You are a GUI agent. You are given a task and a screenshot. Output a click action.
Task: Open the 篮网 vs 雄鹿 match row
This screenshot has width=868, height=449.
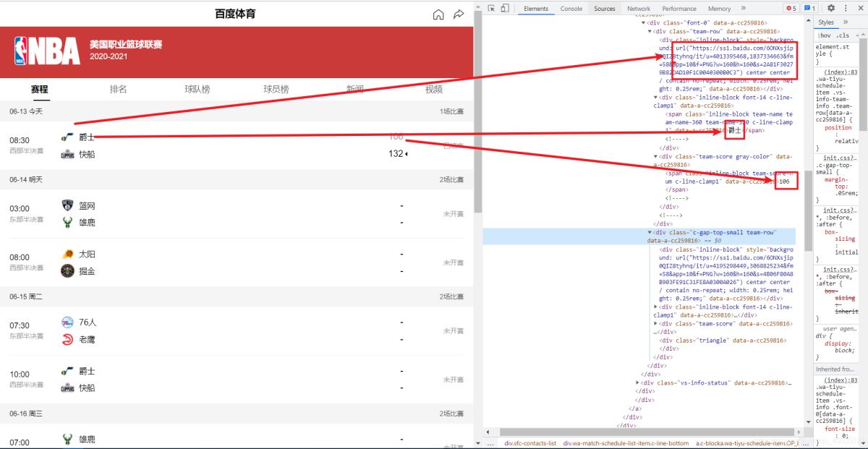tap(237, 214)
